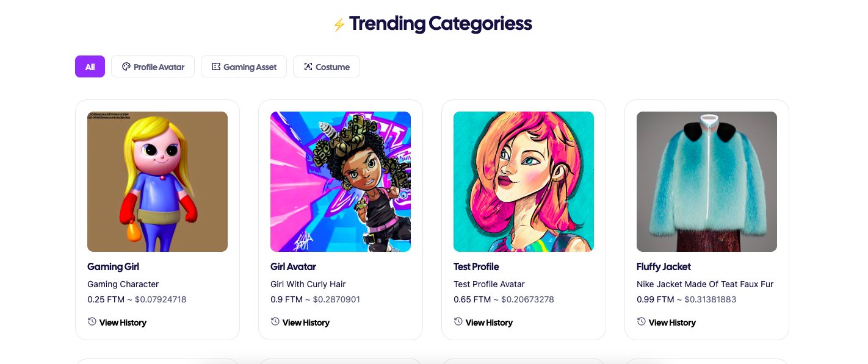Filter by Gaming Asset category
Viewport: 868px width, 364px height.
244,66
